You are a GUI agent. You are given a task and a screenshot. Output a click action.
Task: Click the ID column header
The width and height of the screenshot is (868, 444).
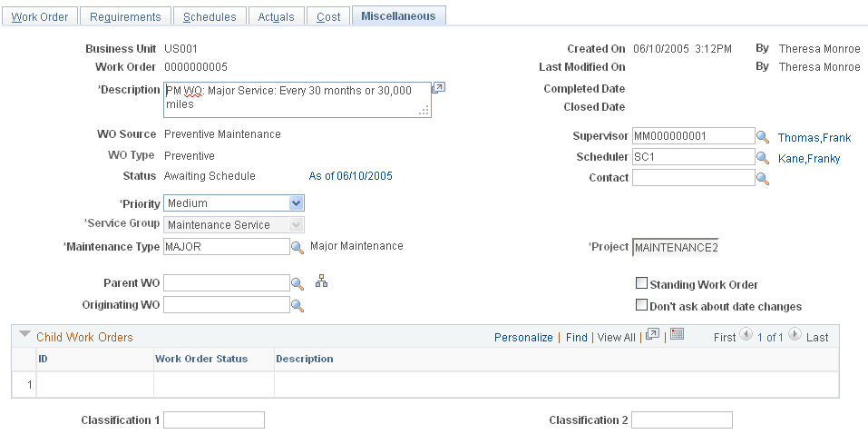coord(43,359)
